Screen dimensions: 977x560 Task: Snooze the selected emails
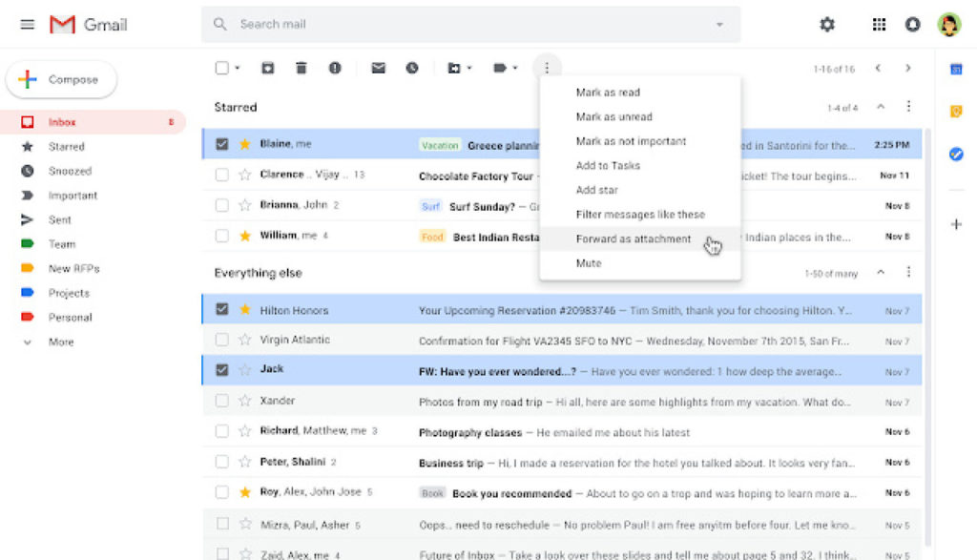pyautogui.click(x=410, y=68)
